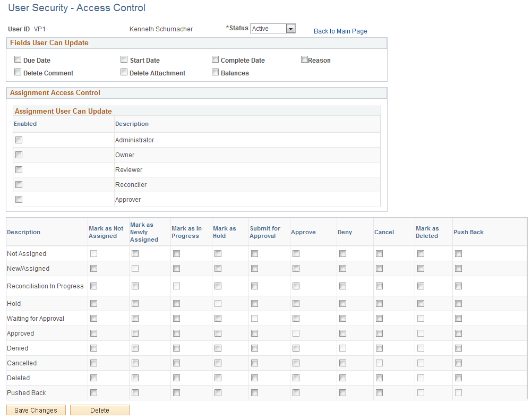Follow the Back to Main Page link

pos(340,31)
